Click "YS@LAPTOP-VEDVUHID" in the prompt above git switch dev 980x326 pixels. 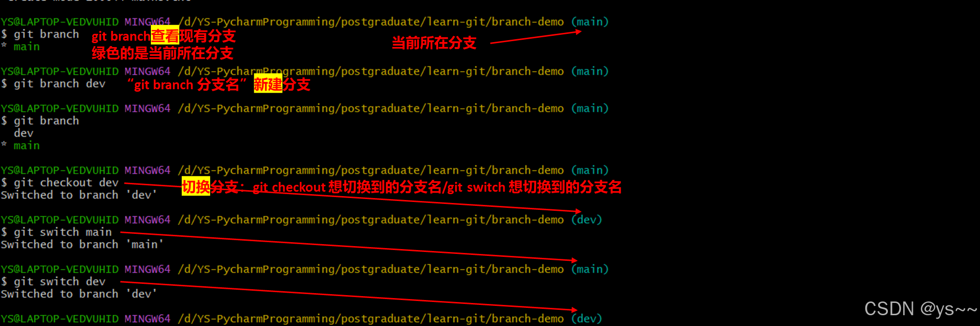(60, 269)
